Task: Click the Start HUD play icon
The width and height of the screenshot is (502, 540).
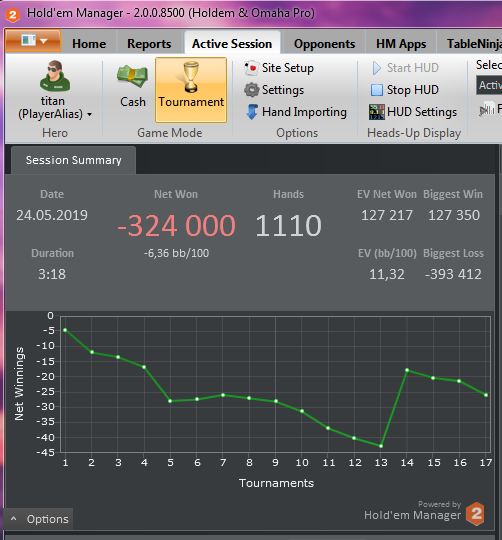Action: [377, 68]
